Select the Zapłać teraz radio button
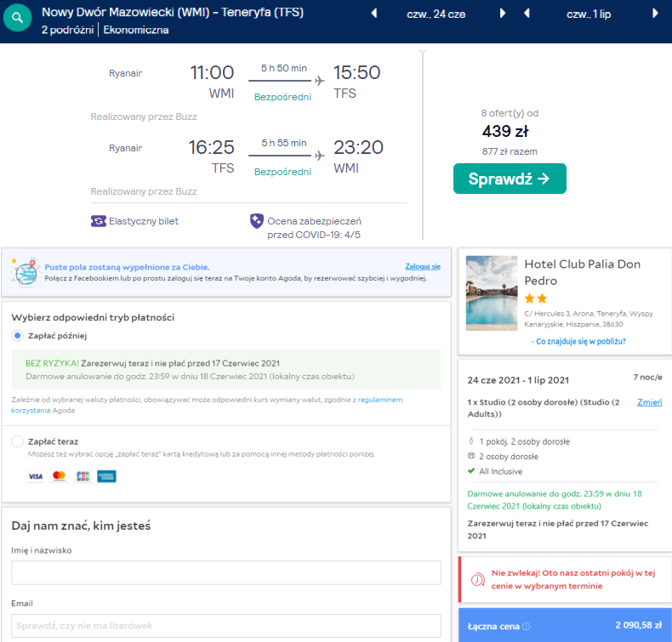Image resolution: width=672 pixels, height=642 pixels. [17, 441]
